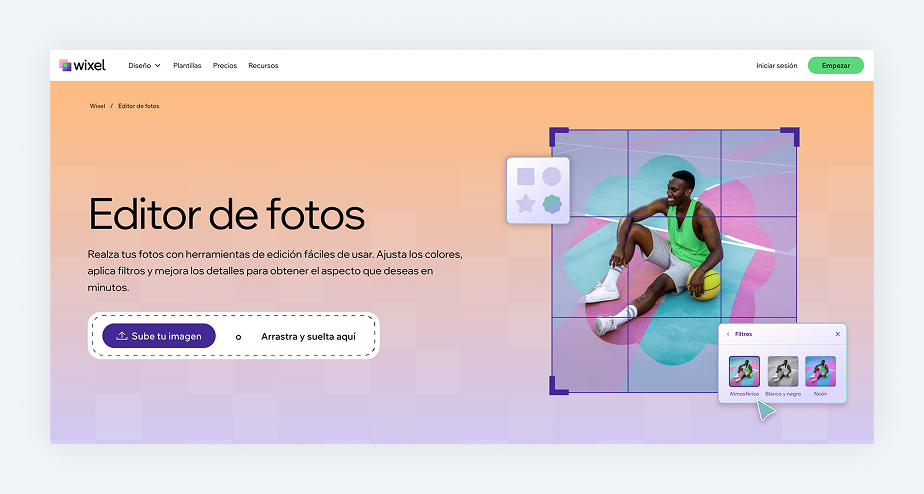The width and height of the screenshot is (924, 494).
Task: Click the Sube tu imagen button
Action: [159, 336]
